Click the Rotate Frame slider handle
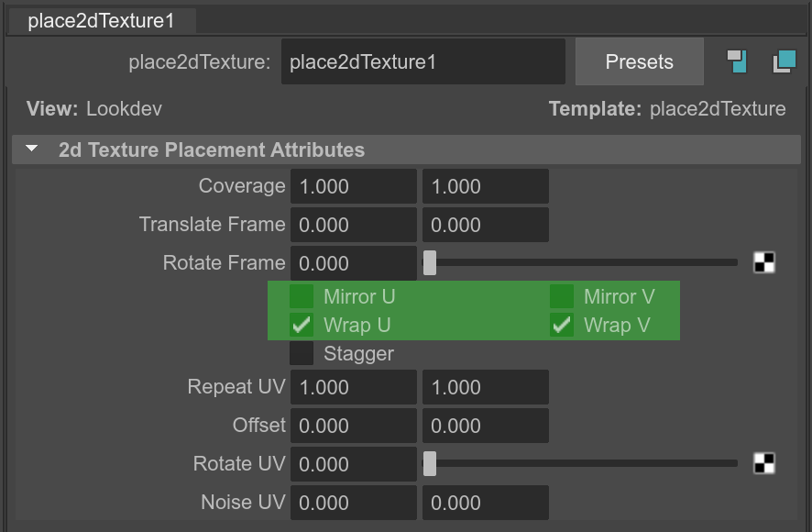This screenshot has width=812, height=532. coord(430,263)
